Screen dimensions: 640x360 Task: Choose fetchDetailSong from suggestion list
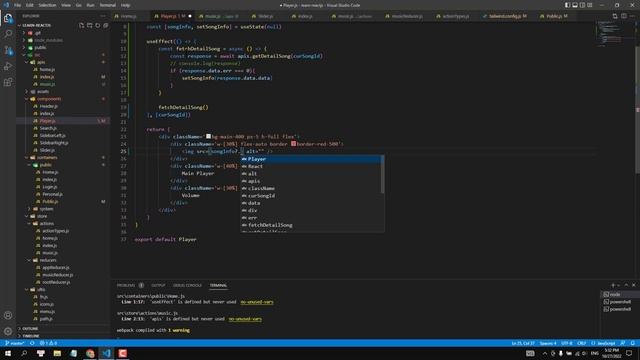(270, 225)
